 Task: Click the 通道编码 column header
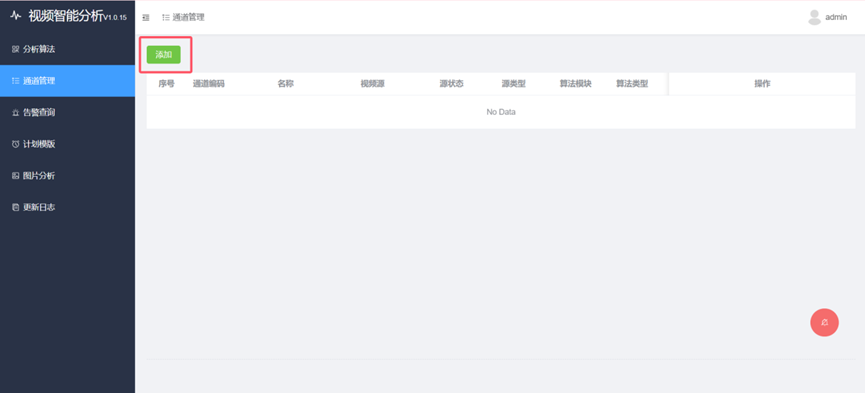(x=209, y=84)
